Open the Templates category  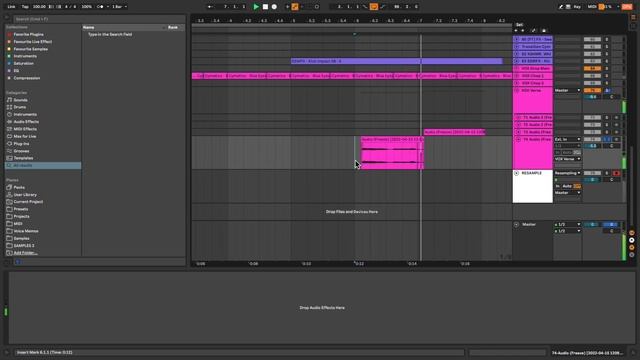[x=23, y=158]
